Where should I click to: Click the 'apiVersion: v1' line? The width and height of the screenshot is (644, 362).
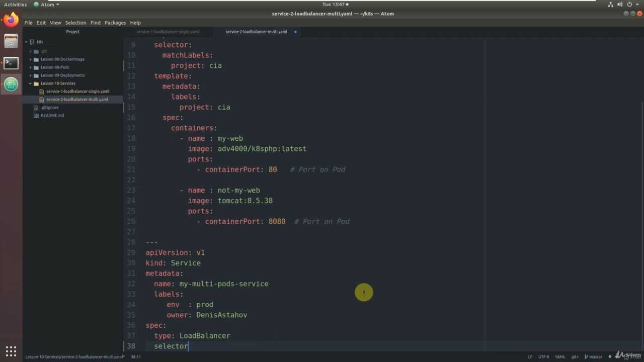(175, 252)
